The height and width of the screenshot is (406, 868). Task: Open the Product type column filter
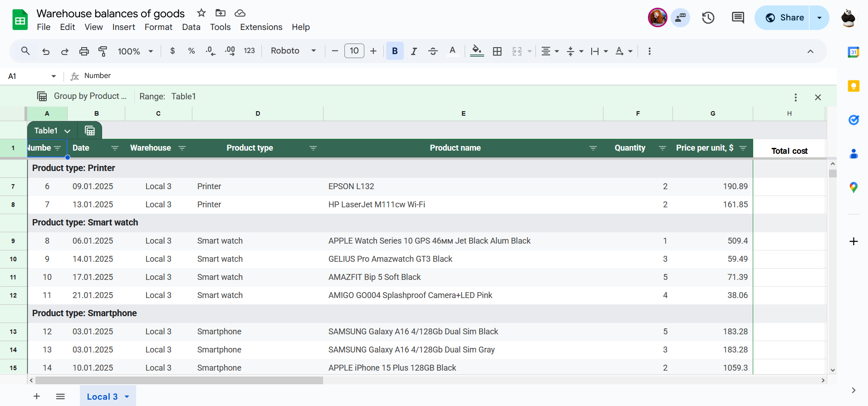pyautogui.click(x=313, y=148)
